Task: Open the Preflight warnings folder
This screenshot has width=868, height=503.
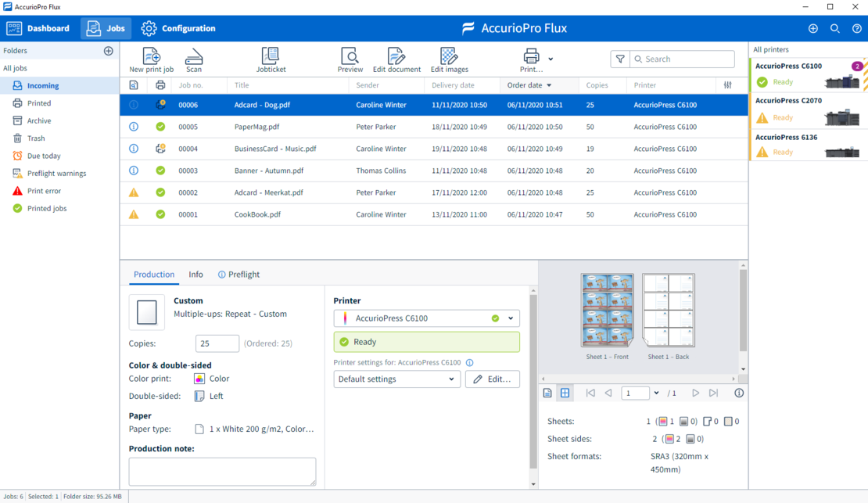Action: 59,174
